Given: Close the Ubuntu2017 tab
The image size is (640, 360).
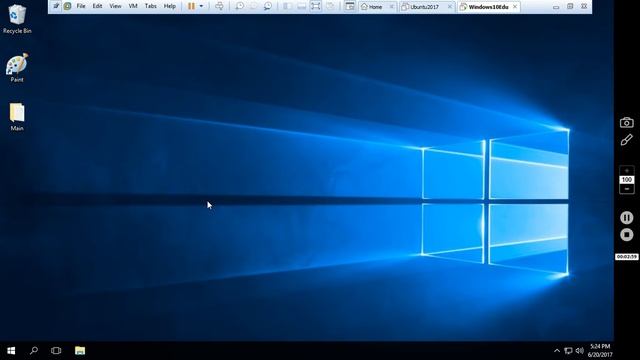Looking at the screenshot, I should point(450,7).
